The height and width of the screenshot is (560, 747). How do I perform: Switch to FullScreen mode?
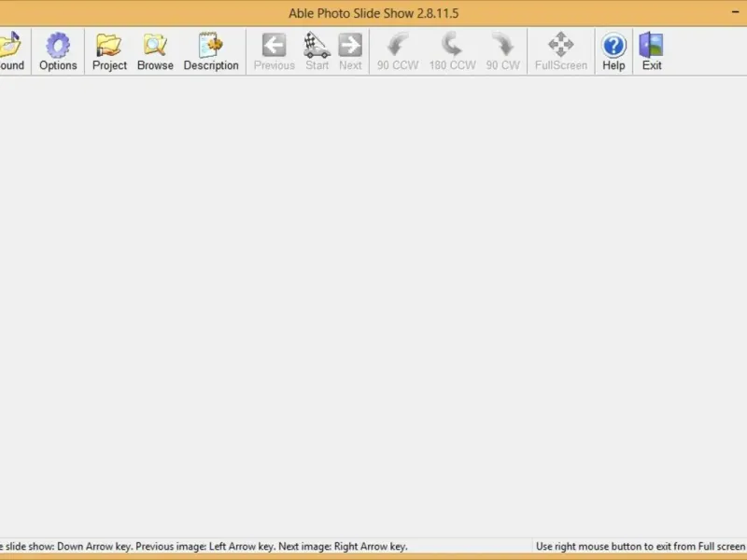(561, 51)
